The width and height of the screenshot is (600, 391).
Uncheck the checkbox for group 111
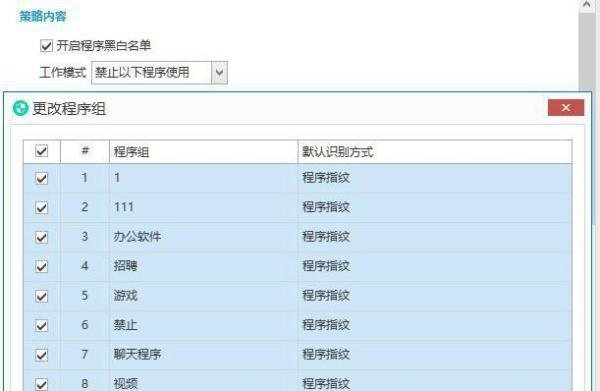41,207
